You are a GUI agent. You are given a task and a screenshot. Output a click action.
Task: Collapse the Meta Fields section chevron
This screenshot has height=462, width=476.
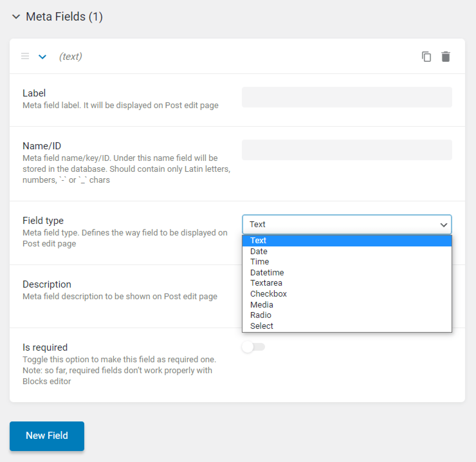[16, 17]
